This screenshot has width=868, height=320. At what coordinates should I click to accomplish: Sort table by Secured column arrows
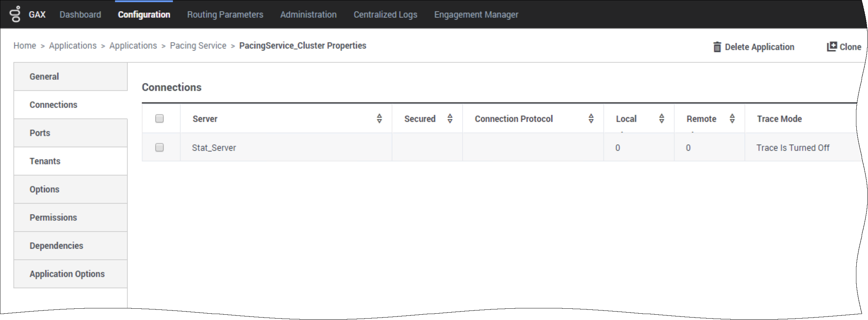(x=450, y=118)
